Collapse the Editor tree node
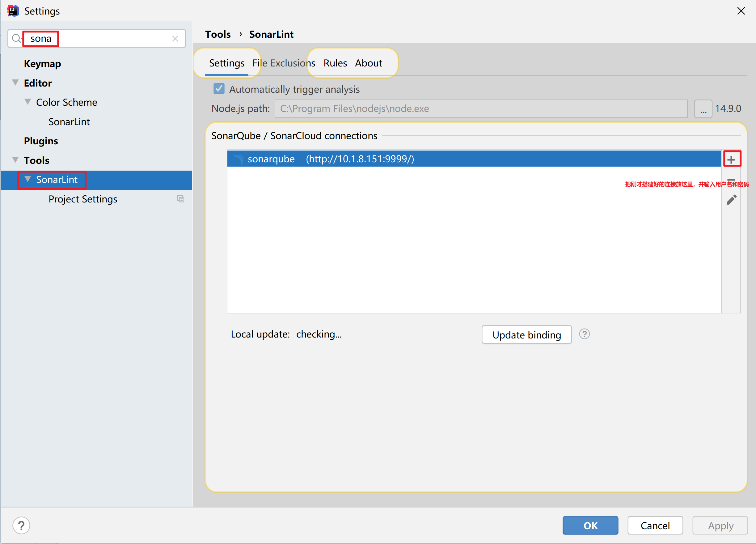This screenshot has height=544, width=756. [15, 83]
